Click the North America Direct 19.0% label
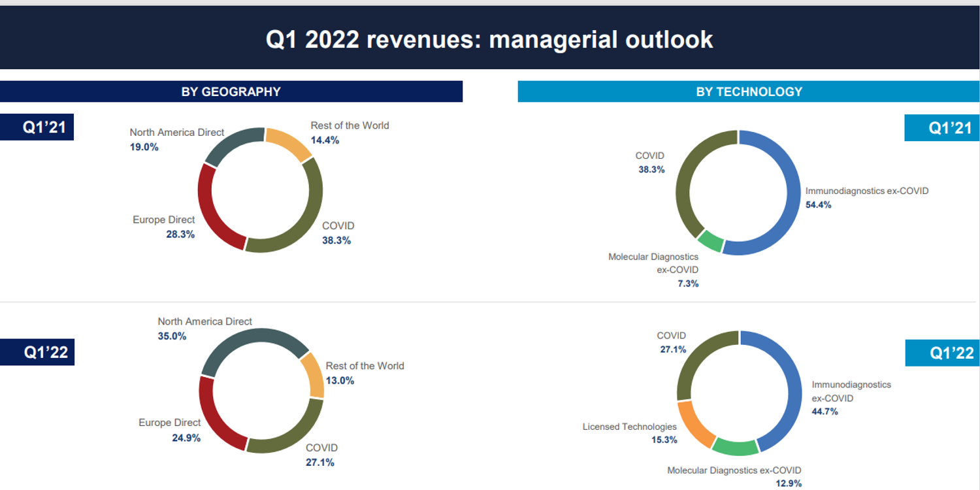 pyautogui.click(x=176, y=140)
